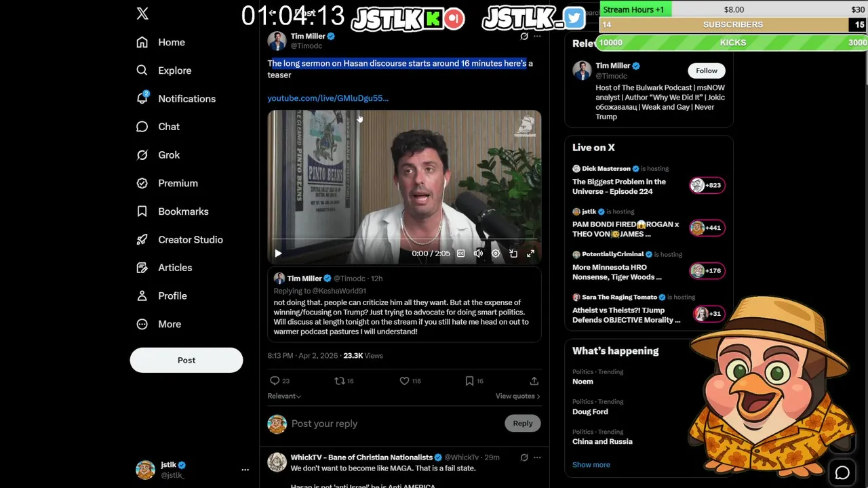Open the floating chat bubble icon
The height and width of the screenshot is (488, 868).
click(x=842, y=473)
